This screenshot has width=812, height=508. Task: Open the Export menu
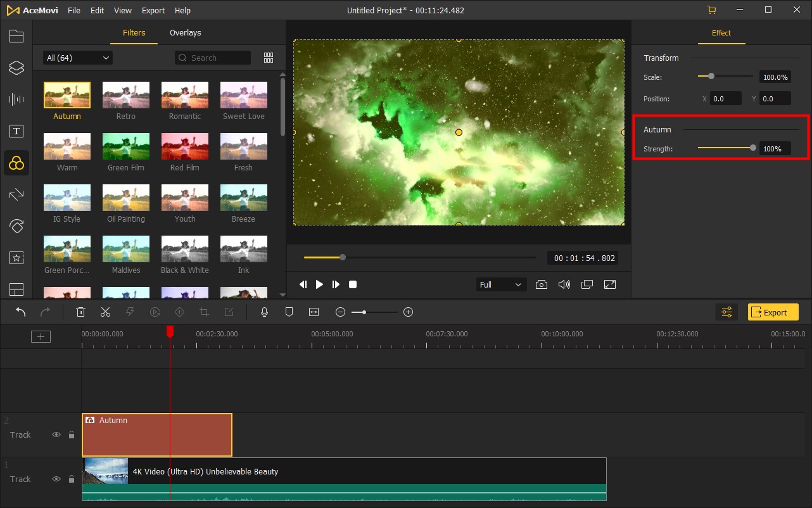click(x=153, y=11)
